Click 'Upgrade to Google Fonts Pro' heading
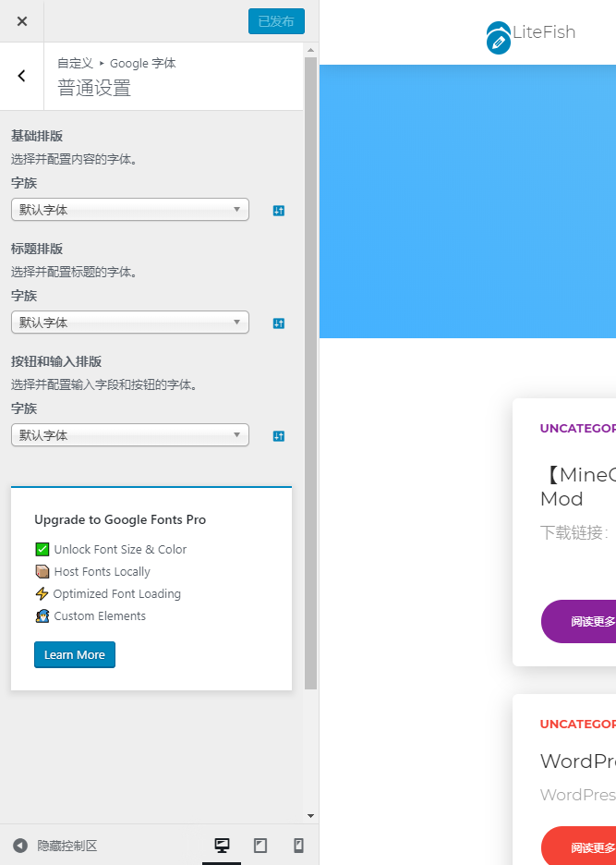Viewport: 616px width, 865px height. pyautogui.click(x=120, y=519)
